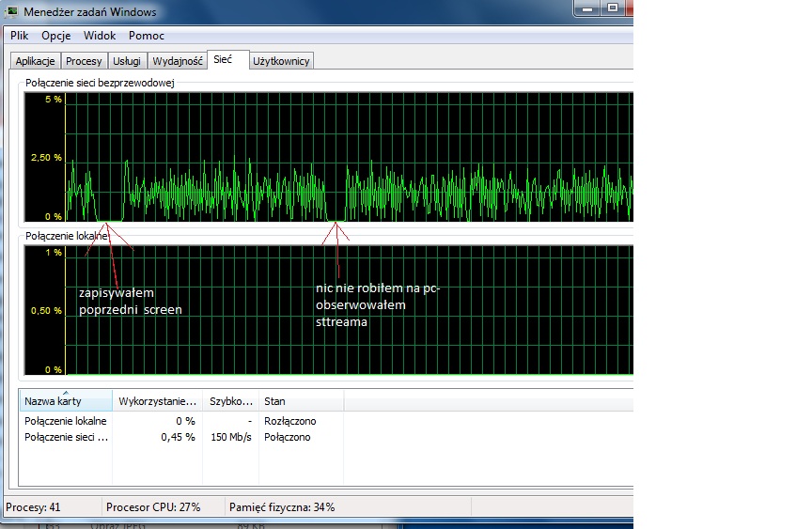Click the Procesy: 41 status bar entry

coord(33,507)
